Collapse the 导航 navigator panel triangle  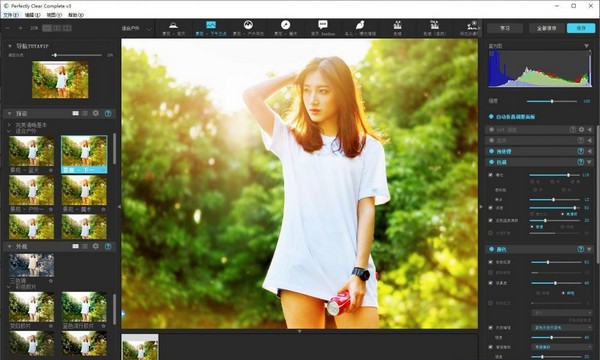point(10,46)
